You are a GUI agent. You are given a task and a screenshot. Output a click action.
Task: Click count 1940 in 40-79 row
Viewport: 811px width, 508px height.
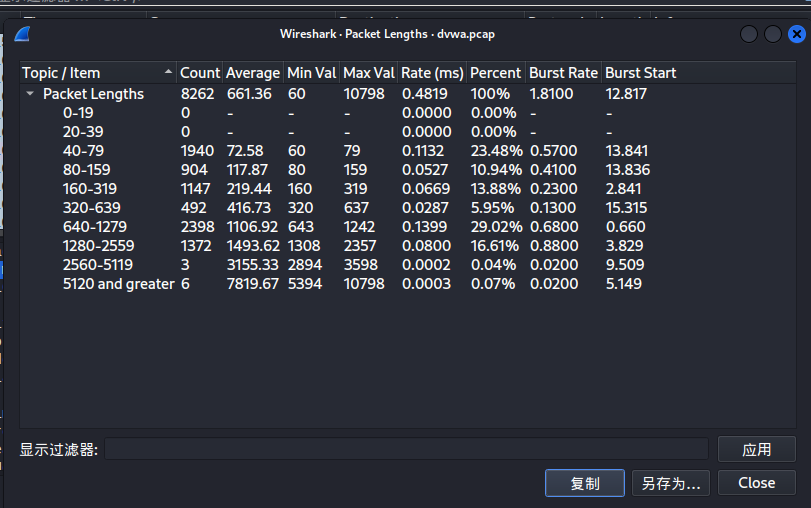tap(197, 151)
